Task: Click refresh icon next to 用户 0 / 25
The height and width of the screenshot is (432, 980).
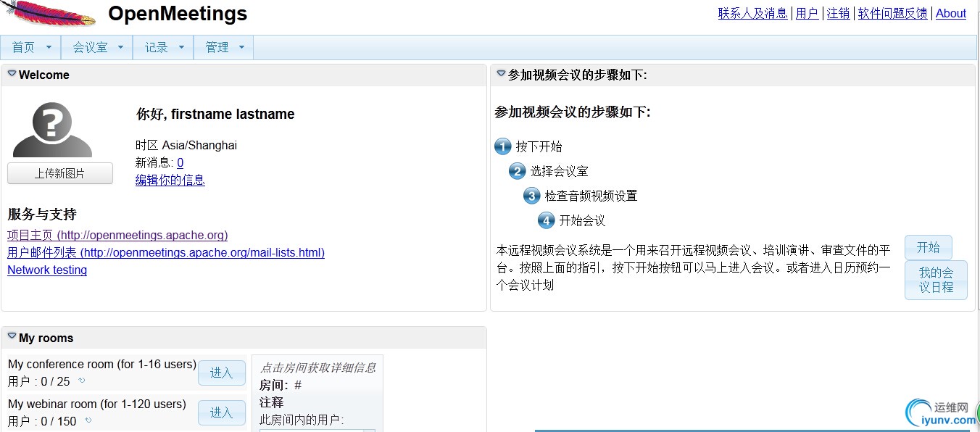Action: pyautogui.click(x=82, y=381)
